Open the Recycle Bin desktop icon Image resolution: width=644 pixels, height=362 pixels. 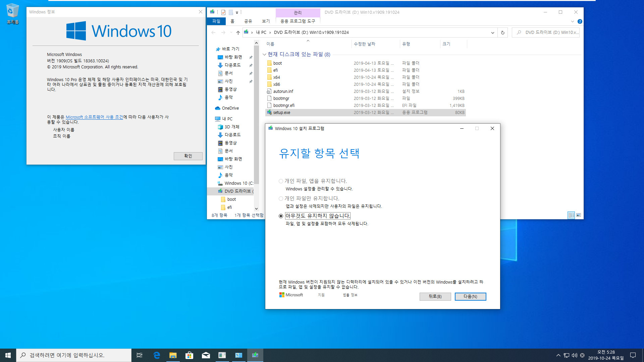point(12,14)
